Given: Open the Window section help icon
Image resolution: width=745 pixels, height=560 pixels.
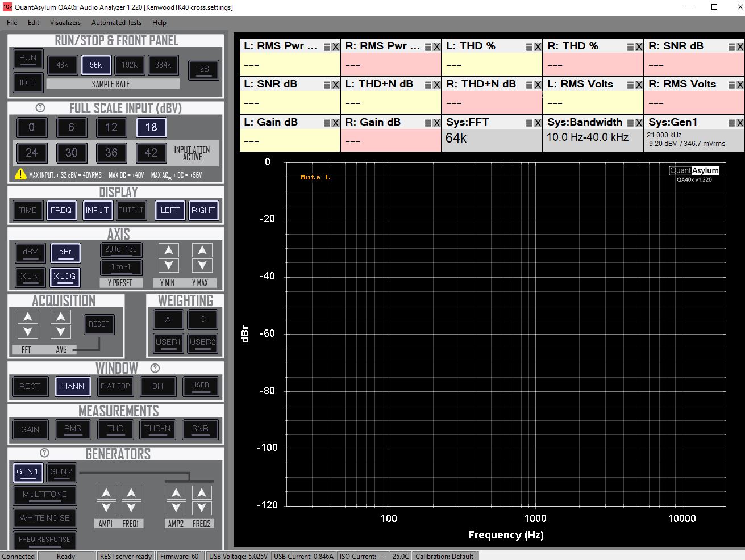Looking at the screenshot, I should [x=155, y=368].
